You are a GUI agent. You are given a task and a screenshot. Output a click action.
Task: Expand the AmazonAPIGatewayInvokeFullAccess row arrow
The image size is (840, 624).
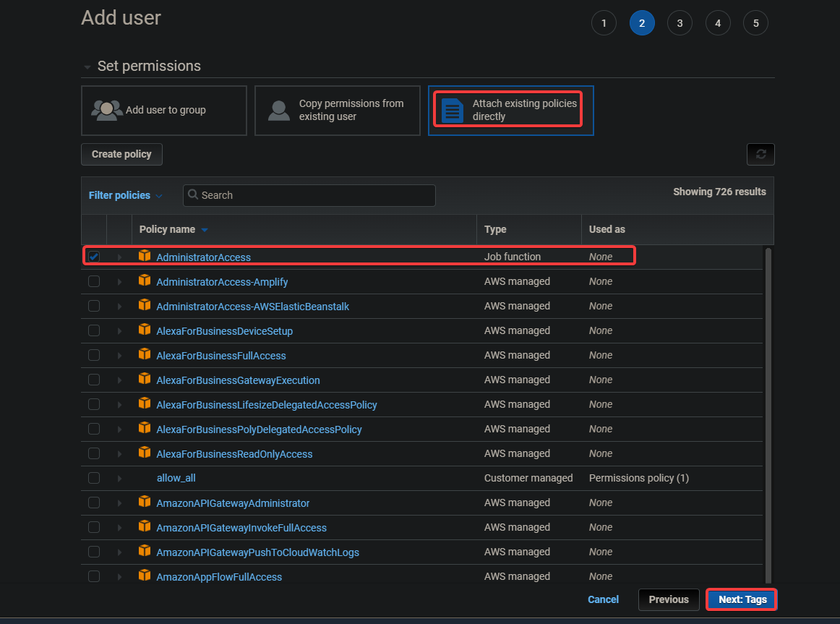click(x=119, y=528)
